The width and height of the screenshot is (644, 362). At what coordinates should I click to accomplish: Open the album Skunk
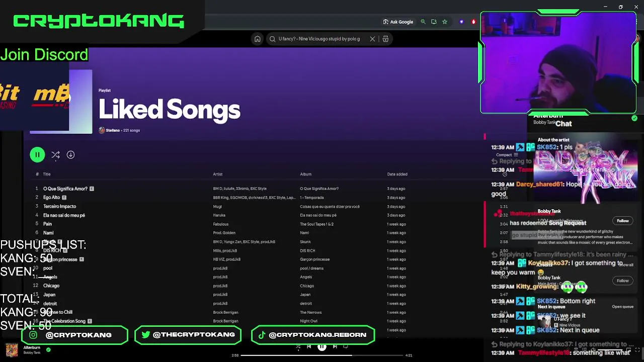point(305,242)
